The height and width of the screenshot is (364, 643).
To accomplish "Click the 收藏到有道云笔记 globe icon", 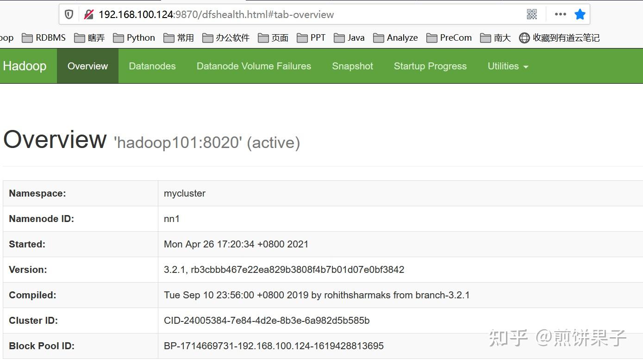I will pos(524,37).
